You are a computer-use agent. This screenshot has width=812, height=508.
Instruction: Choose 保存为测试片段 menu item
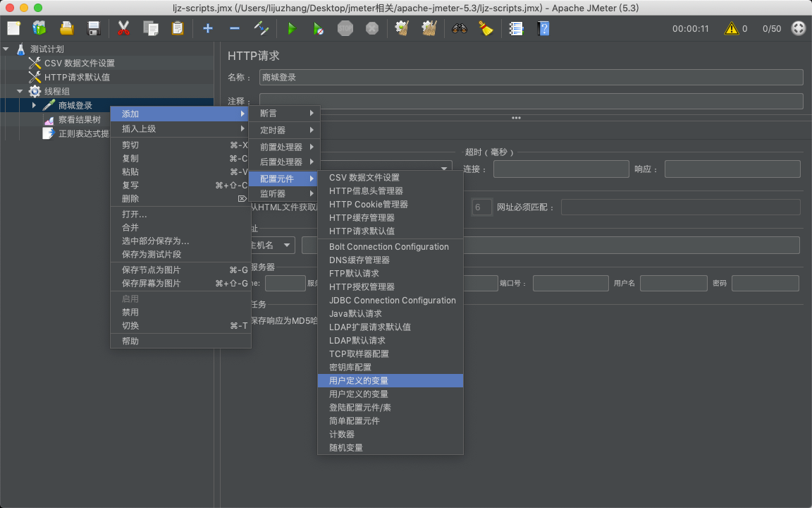click(180, 255)
